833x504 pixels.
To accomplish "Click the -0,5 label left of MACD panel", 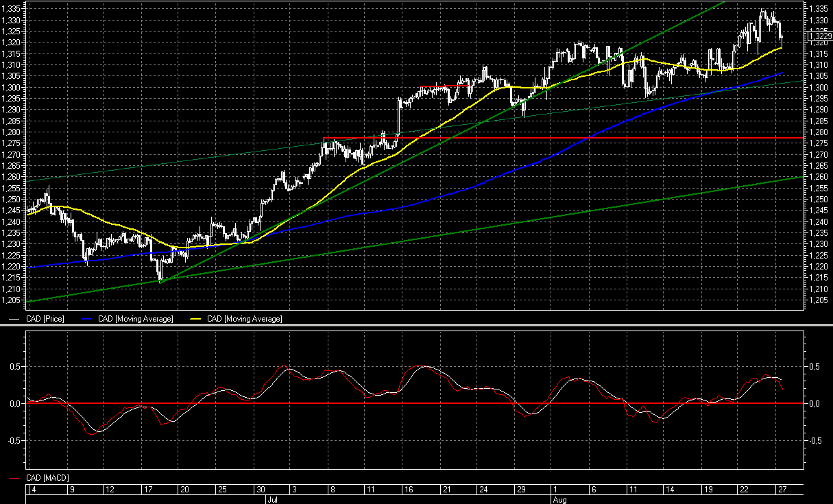I will tap(14, 441).
